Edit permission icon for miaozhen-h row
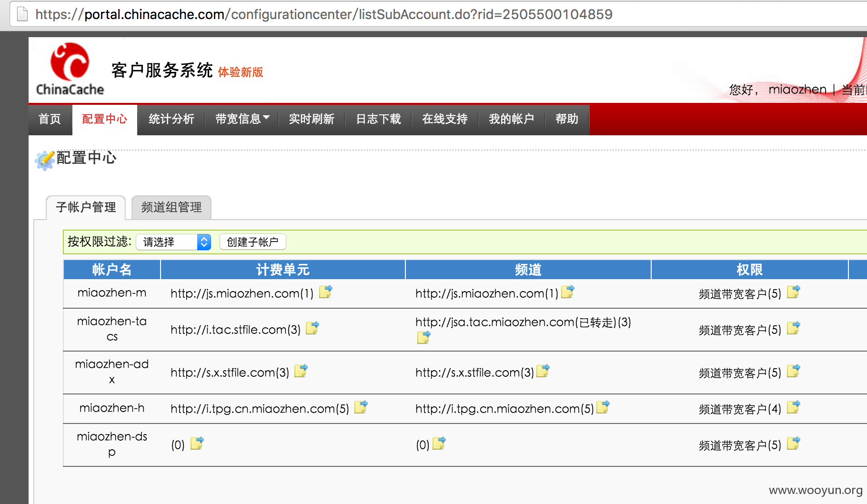 tap(794, 407)
